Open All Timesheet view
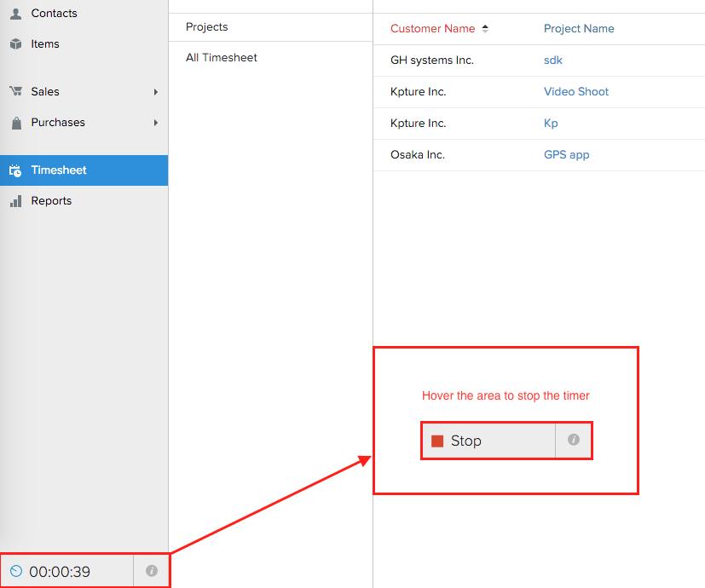The image size is (705, 588). pyautogui.click(x=222, y=58)
